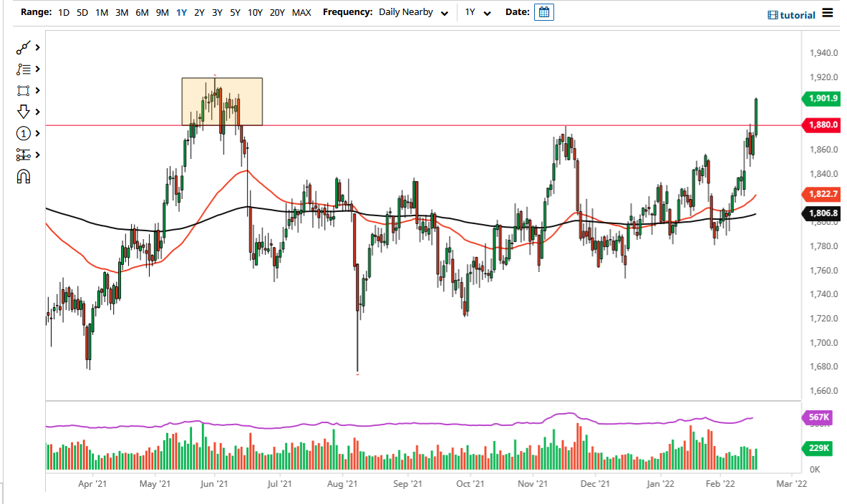Open the tutorial link
The image size is (847, 504).
[797, 14]
